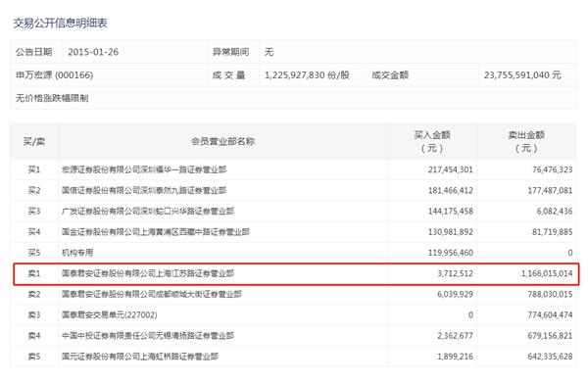This screenshot has width=588, height=383.
Task: Select 国泰君安交易单元(227002) entry
Action: pyautogui.click(x=110, y=314)
